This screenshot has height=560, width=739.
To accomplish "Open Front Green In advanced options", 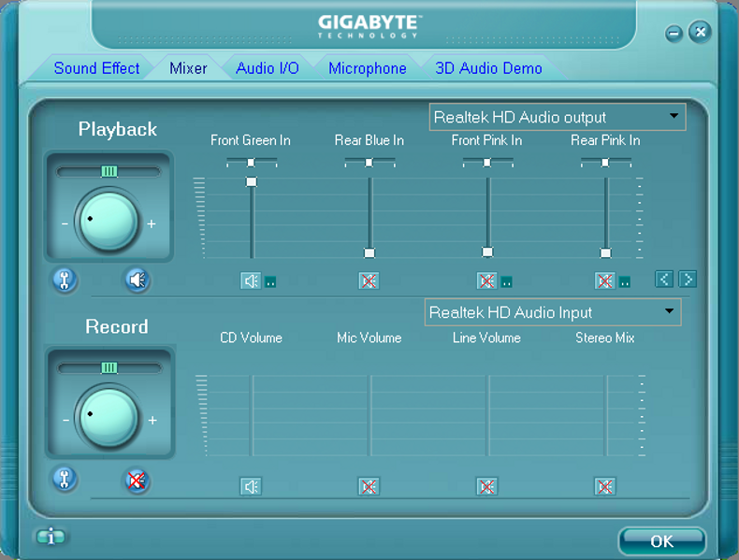I will coord(270,282).
